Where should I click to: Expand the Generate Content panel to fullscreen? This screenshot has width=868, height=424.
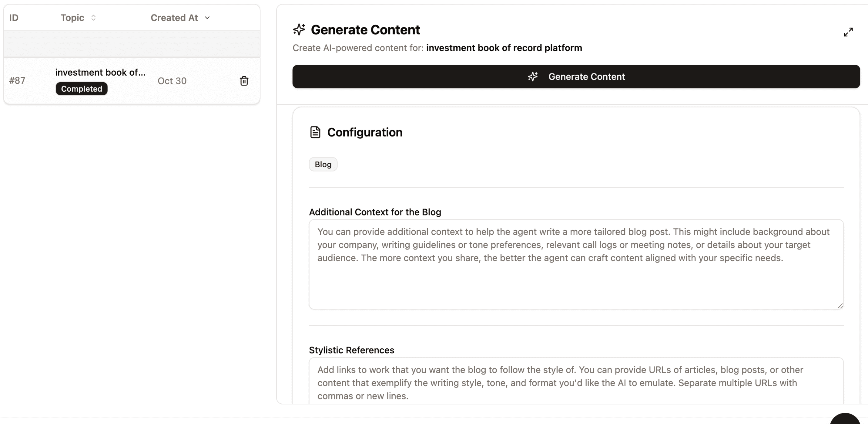point(848,32)
